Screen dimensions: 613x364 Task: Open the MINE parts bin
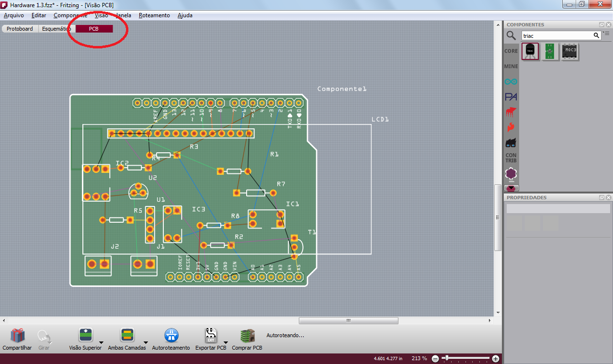point(511,67)
